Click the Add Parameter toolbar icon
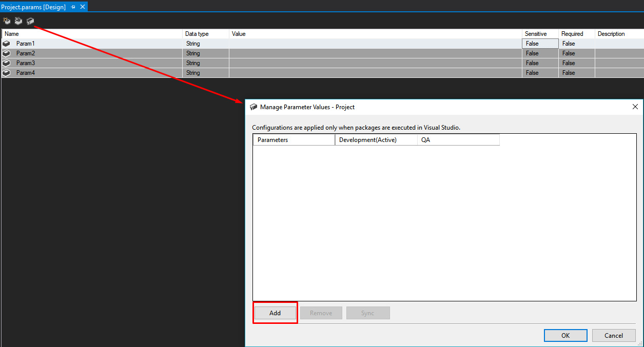The width and height of the screenshot is (644, 347). (7, 21)
